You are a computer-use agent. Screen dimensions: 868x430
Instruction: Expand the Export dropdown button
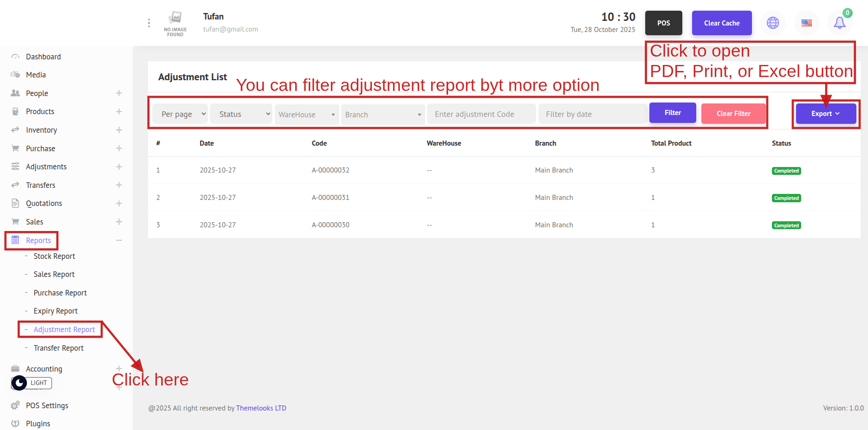click(825, 114)
